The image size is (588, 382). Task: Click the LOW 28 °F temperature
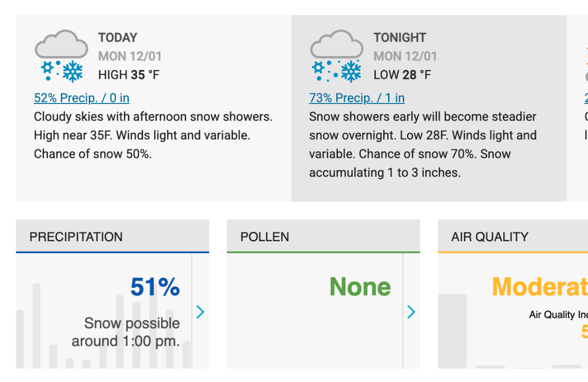402,75
